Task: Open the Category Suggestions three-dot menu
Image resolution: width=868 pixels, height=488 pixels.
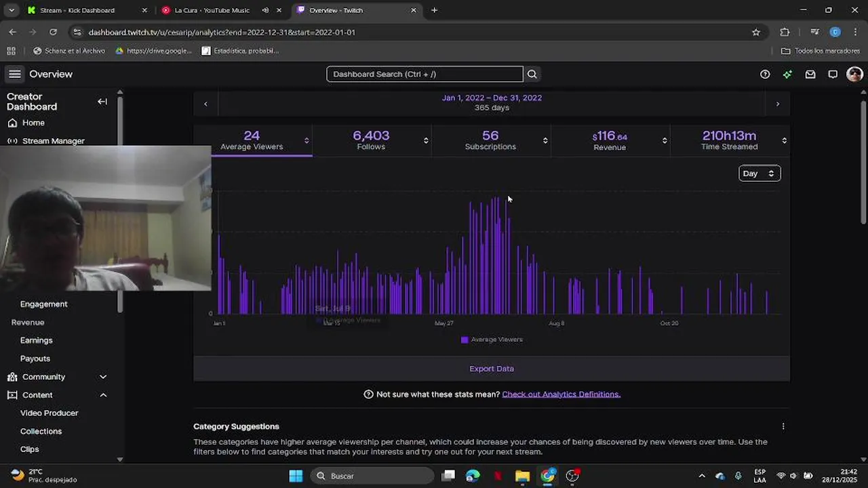Action: pos(783,426)
